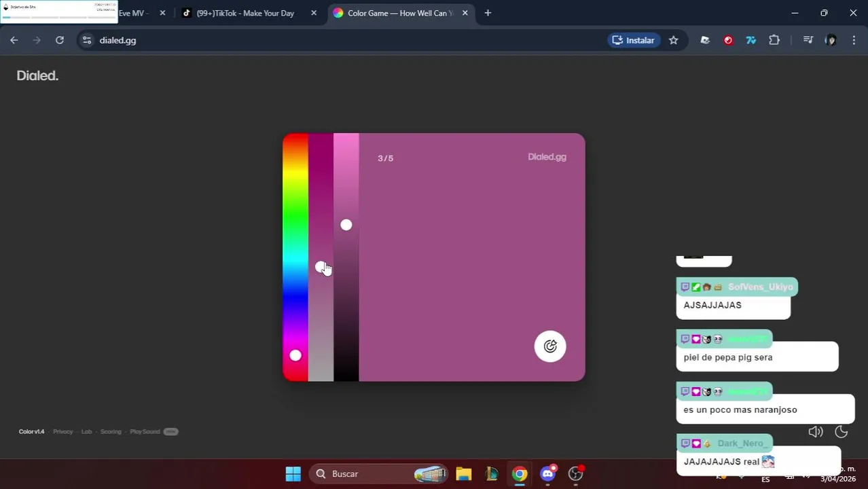
Task: Click the large mauve color preview area
Action: pos(471,257)
